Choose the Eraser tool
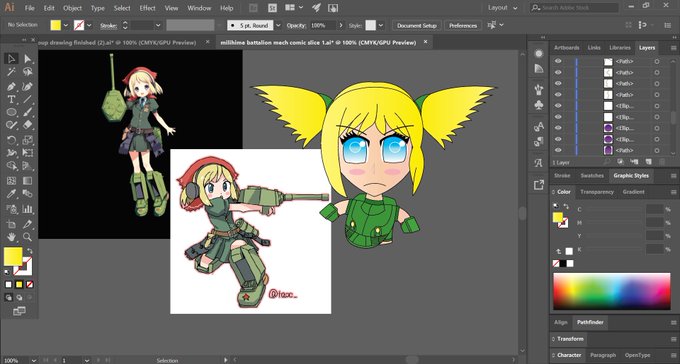The height and width of the screenshot is (364, 680). pyautogui.click(x=27, y=125)
